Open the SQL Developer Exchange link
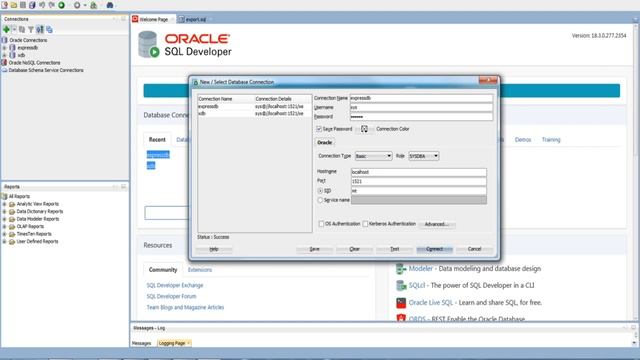 pyautogui.click(x=175, y=285)
